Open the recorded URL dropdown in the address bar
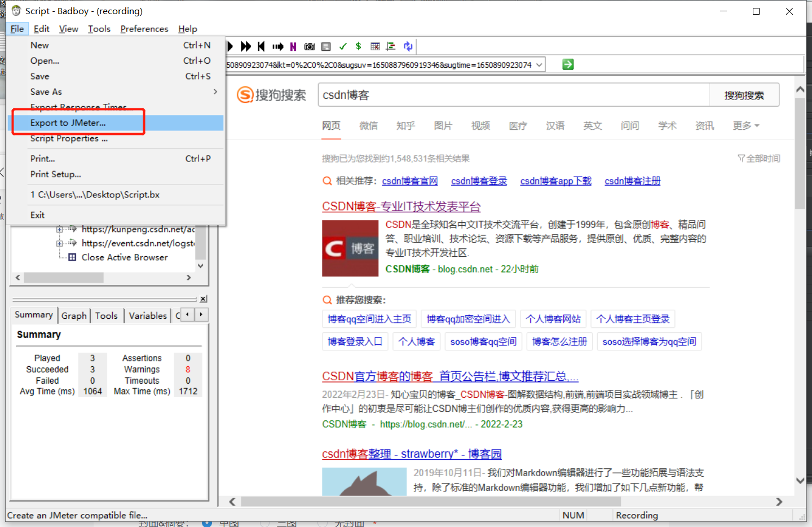The width and height of the screenshot is (812, 527). point(540,64)
